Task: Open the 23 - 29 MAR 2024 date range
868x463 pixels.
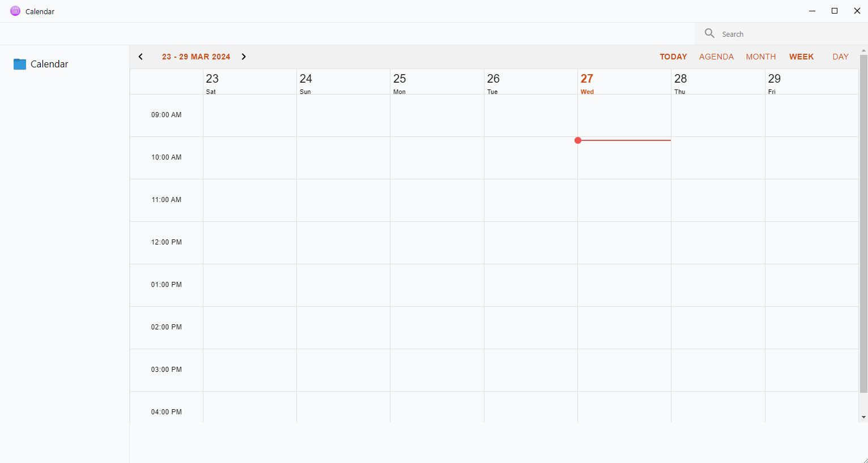Action: (x=196, y=57)
